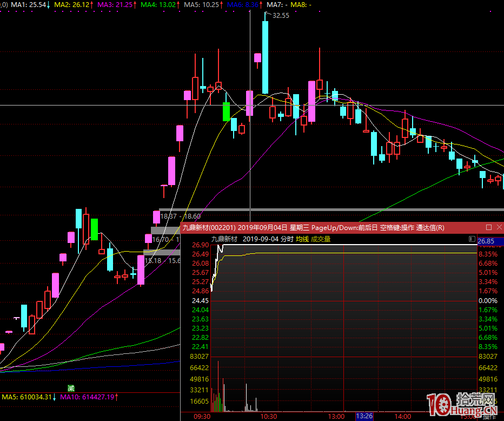Close the 九鼎新材 intraday popup window
504x421 pixels.
[499, 227]
